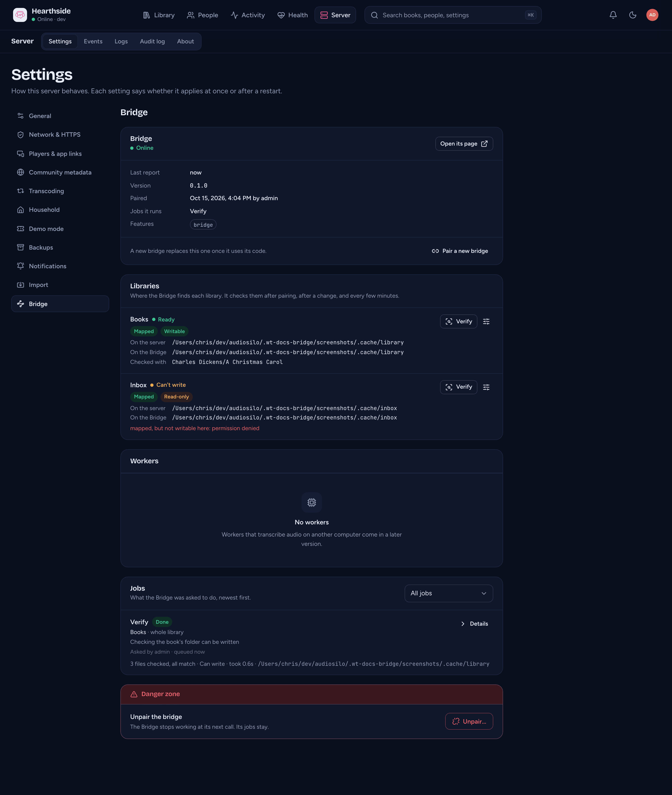Screen dimensions: 672x795
Task: Click Open its page button
Action: tap(464, 144)
